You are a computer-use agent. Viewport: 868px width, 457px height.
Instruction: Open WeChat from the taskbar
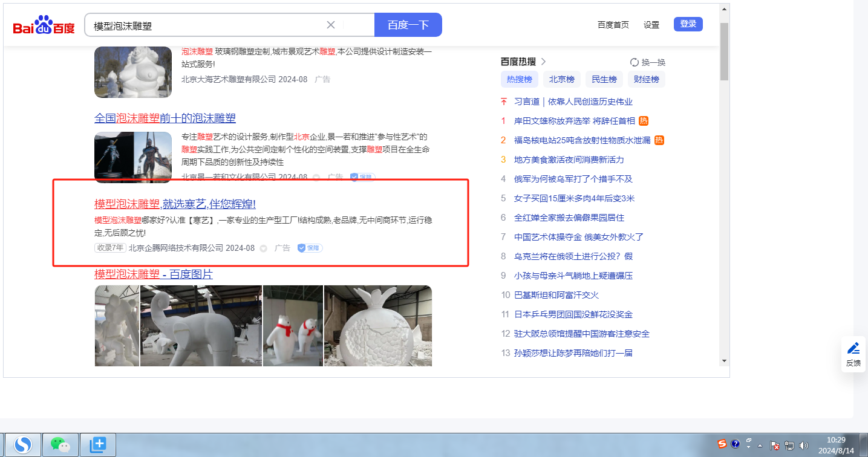tap(60, 445)
